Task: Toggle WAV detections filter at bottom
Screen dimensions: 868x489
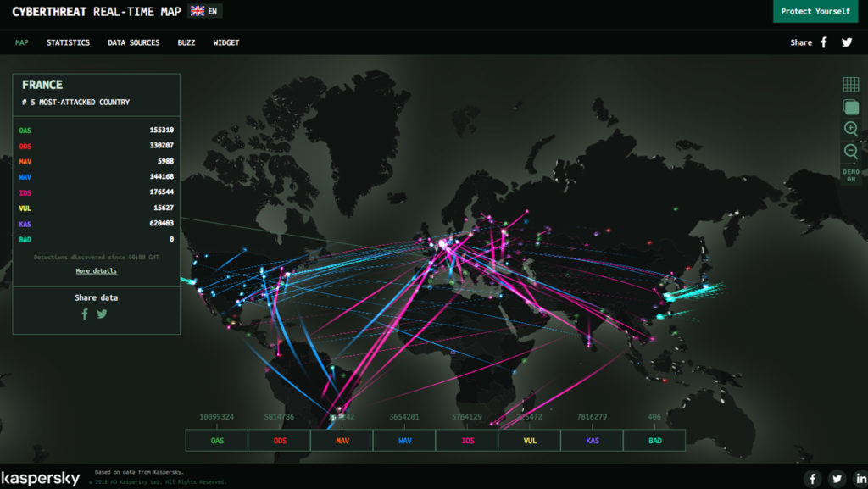Action: (404, 441)
